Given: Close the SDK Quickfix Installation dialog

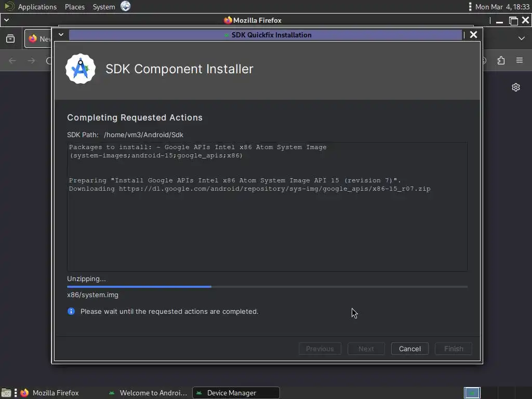Looking at the screenshot, I should click(x=473, y=35).
